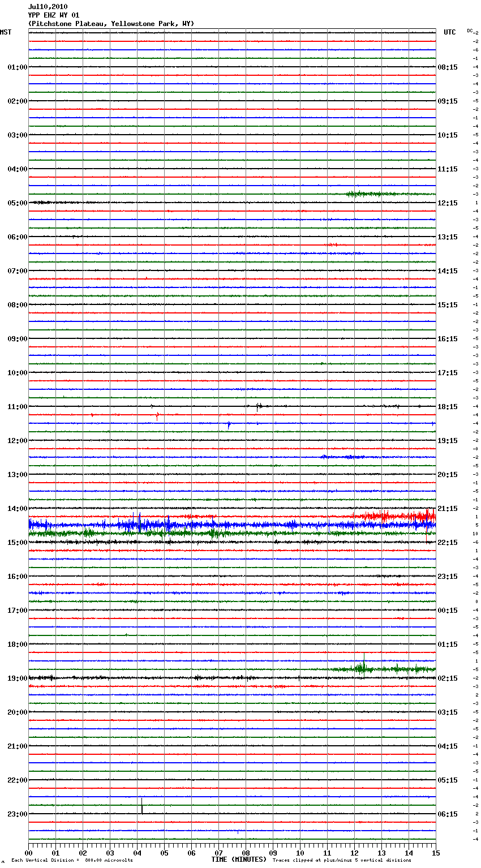
Task: Click the "21:15" UTC time label
Action: (448, 509)
